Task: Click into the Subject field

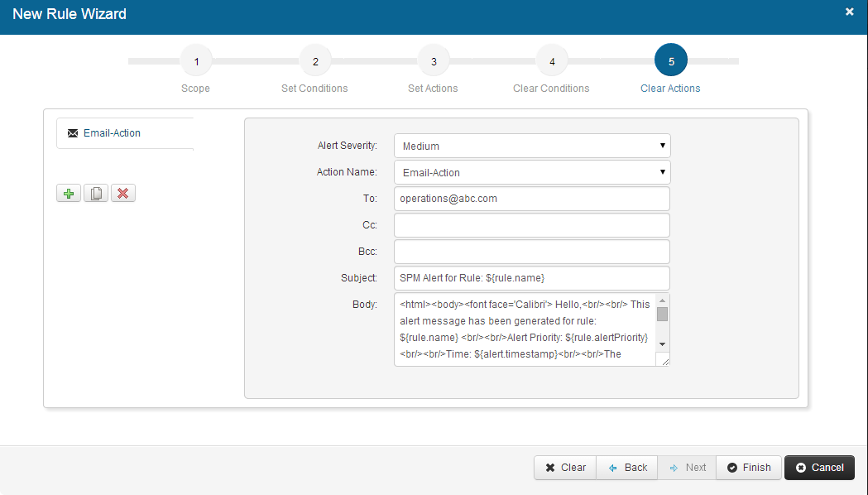Action: 532,278
